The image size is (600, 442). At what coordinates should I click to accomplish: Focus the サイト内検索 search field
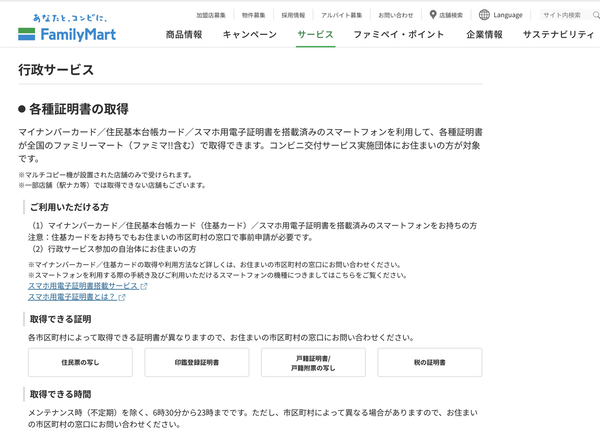565,15
